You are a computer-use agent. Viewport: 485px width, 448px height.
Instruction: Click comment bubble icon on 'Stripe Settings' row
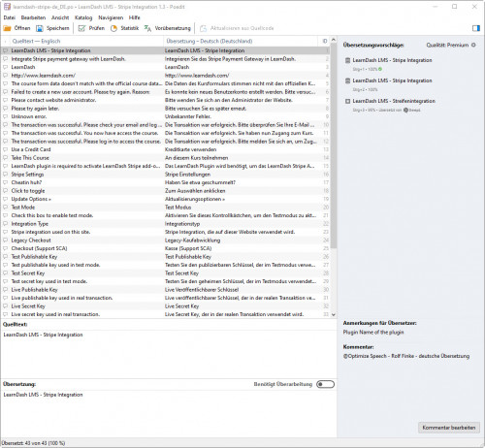click(6, 175)
